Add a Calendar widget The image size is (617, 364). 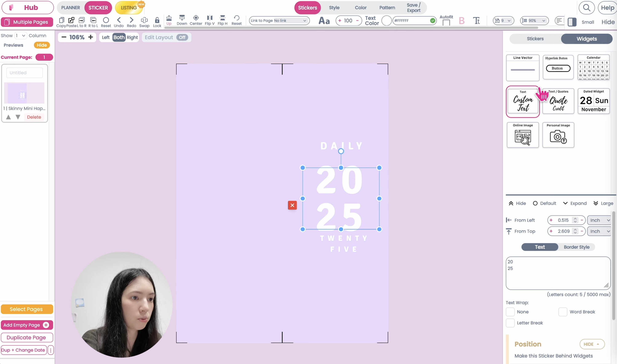594,68
